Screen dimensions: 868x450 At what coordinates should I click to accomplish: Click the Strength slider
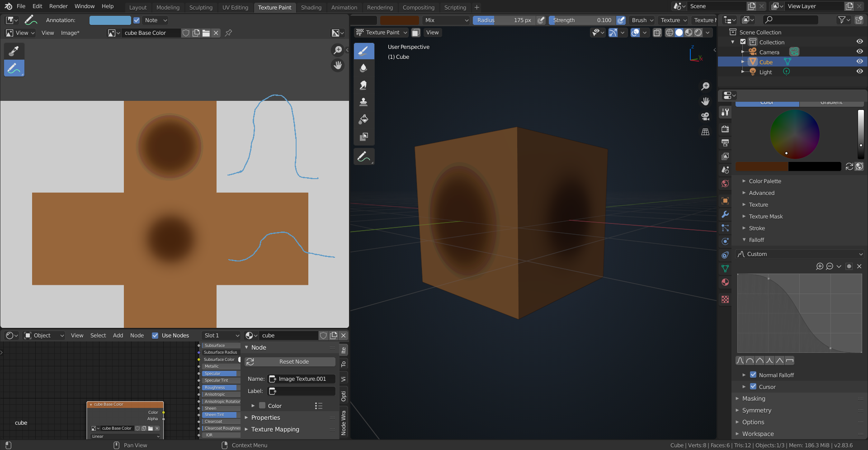tap(581, 20)
